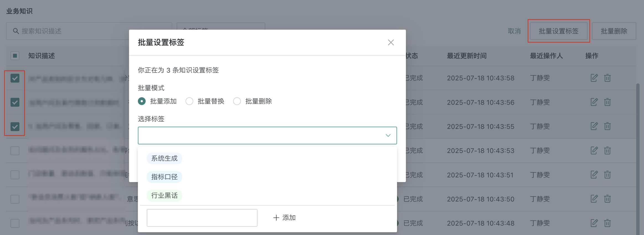The image size is (644, 235).
Task: Click delete trash icon for 10:43:58 row
Action: tap(607, 78)
